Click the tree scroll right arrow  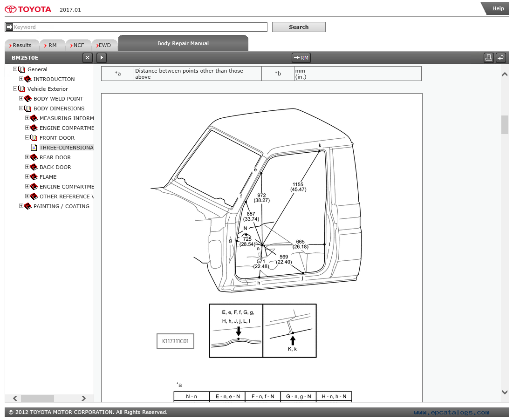pos(84,398)
